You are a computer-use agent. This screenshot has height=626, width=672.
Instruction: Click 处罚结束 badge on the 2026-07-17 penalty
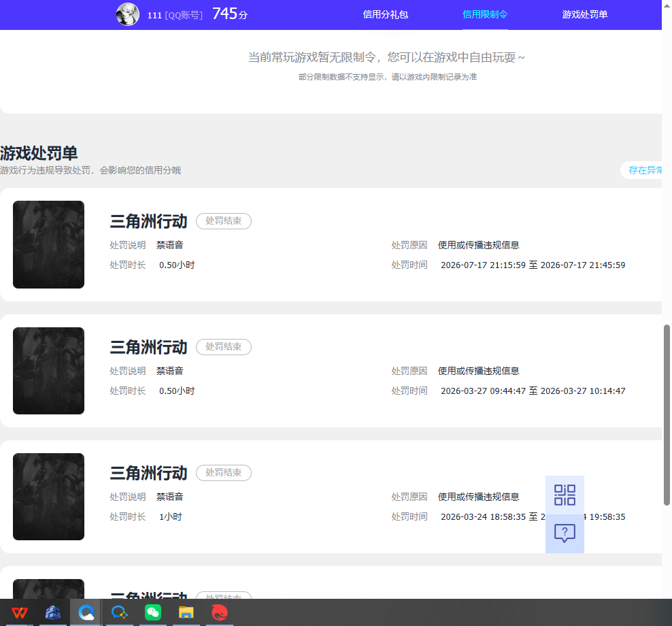[x=224, y=221]
